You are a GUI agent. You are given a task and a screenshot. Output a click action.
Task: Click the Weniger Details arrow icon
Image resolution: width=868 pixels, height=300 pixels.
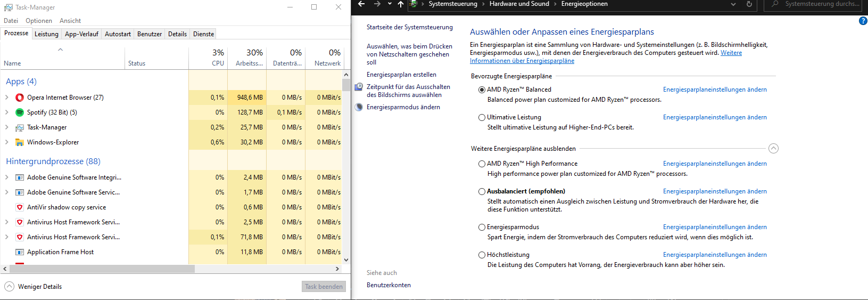pyautogui.click(x=10, y=287)
